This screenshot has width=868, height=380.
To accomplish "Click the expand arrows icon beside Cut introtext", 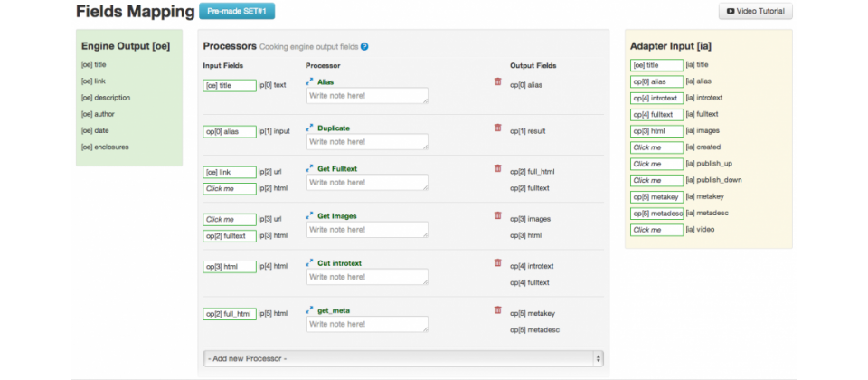I will (x=309, y=263).
